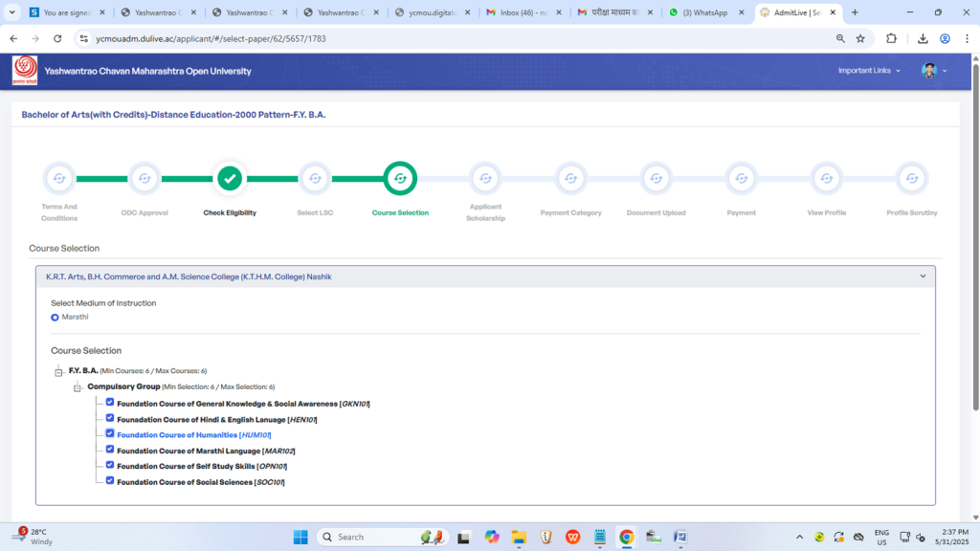Open Chrome from the Windows taskbar
The width and height of the screenshot is (980, 551).
[x=626, y=537]
